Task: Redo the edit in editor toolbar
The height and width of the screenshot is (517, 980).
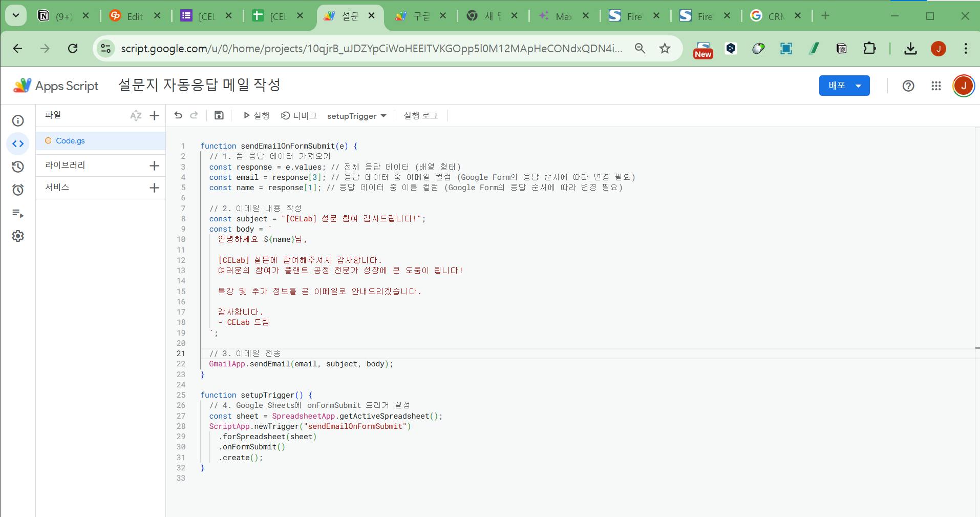Action: click(194, 115)
